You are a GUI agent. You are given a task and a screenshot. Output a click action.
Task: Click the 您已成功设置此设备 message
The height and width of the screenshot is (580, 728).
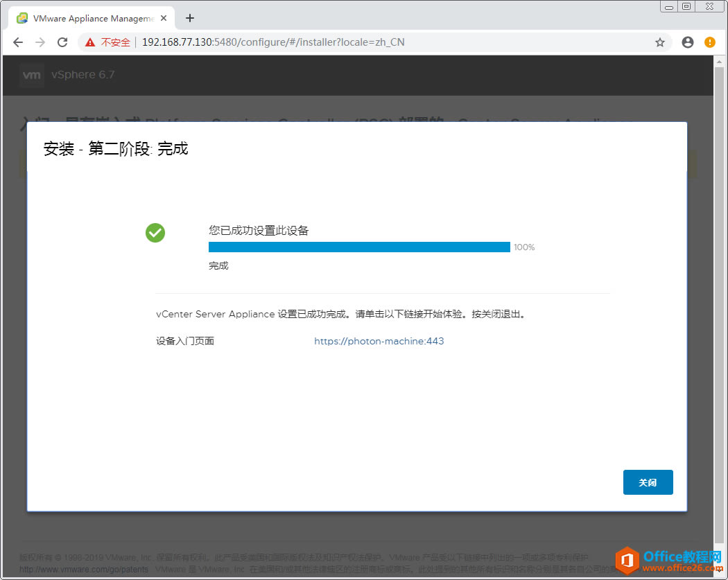(259, 231)
